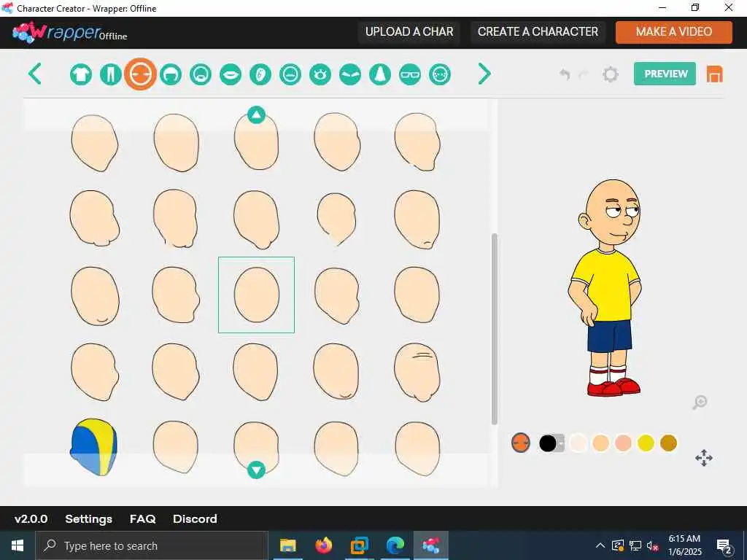The width and height of the screenshot is (747, 560).
Task: Click UPLOAD A CHAR button
Action: click(409, 32)
